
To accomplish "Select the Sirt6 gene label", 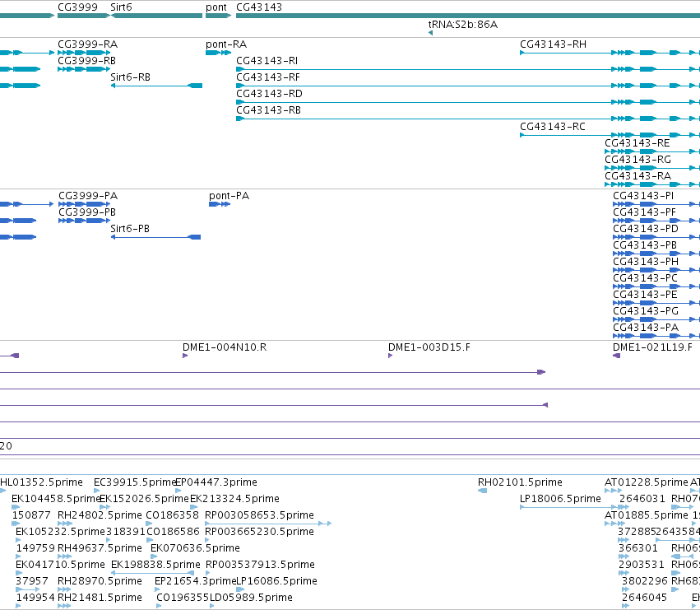I will [121, 7].
